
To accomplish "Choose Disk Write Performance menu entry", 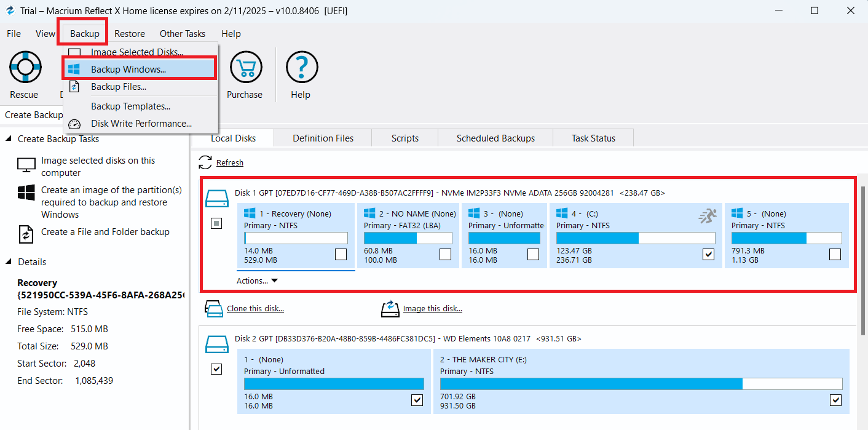I will coord(140,124).
